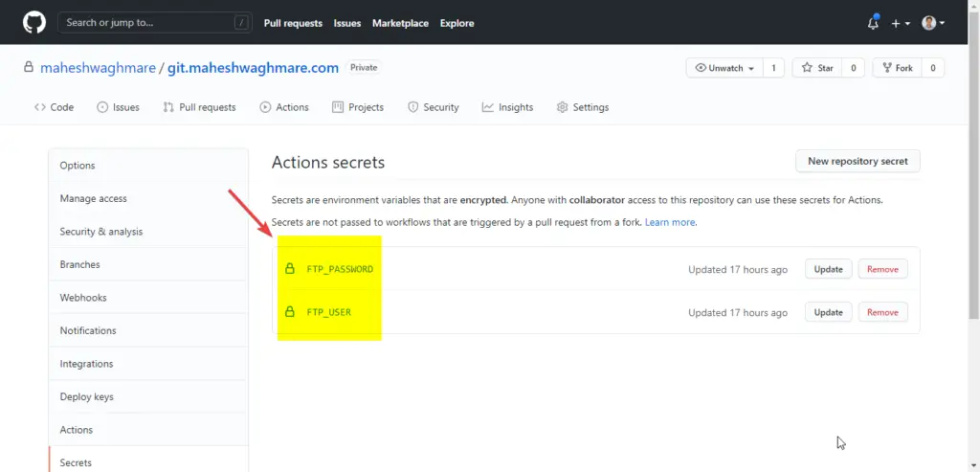The image size is (980, 472).
Task: Go to Marketplace in header
Action: (401, 23)
